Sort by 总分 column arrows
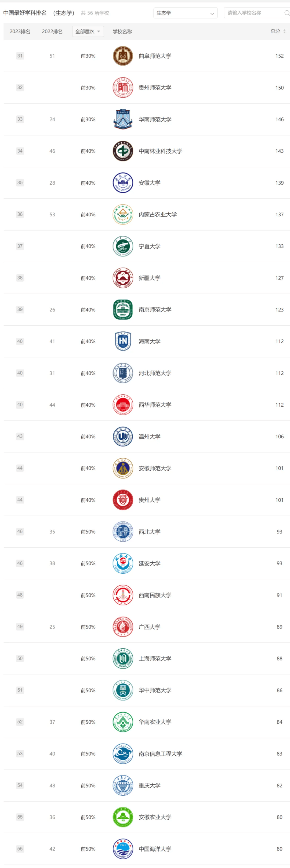Image resolution: width=290 pixels, height=868 pixels. 284,31
